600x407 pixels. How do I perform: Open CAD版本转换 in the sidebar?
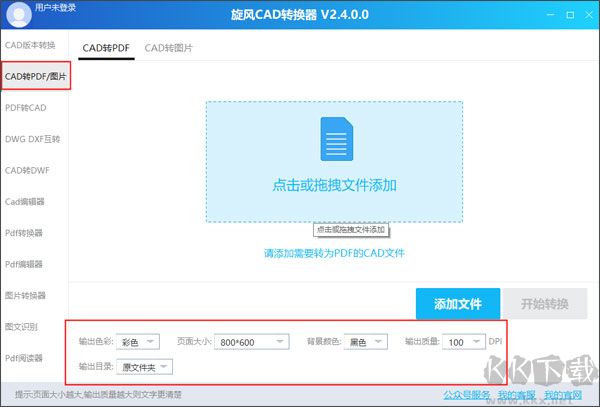(30, 45)
